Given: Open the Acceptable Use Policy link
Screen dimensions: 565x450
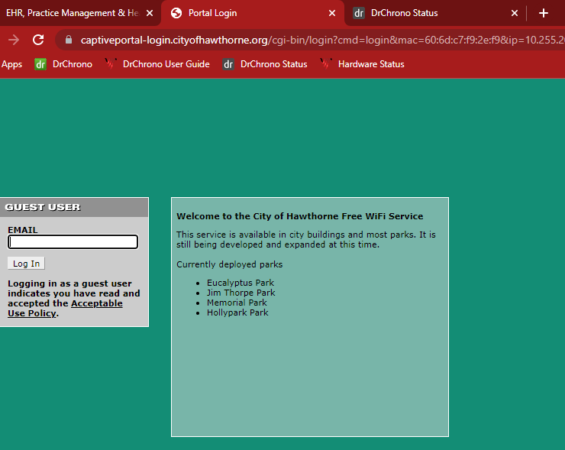Looking at the screenshot, I should coord(65,308).
